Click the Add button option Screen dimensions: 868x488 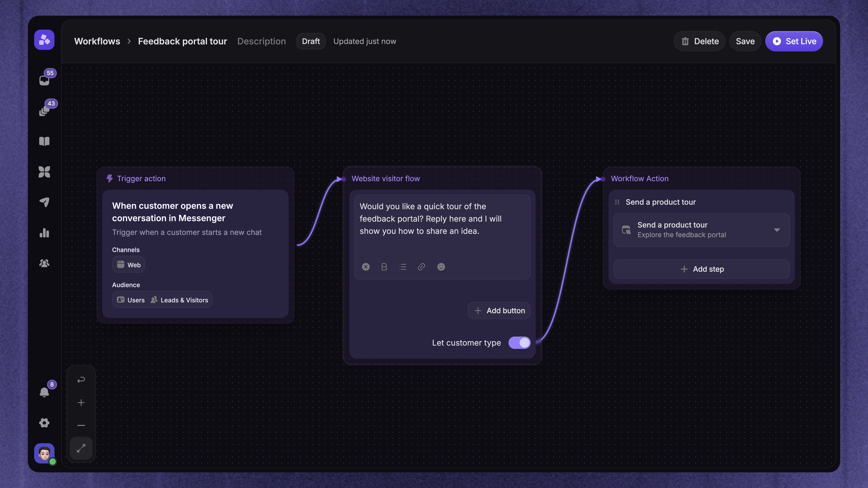tap(499, 311)
